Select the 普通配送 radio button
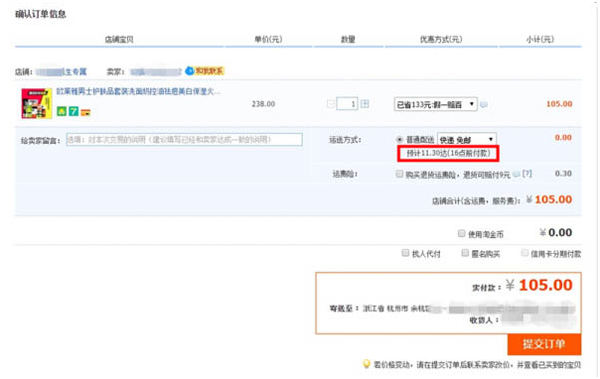 tap(400, 139)
